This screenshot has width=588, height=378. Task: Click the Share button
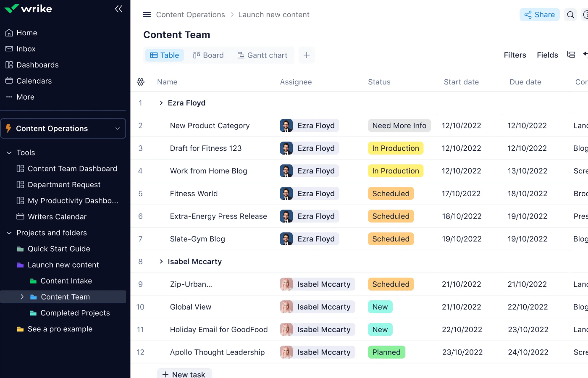[539, 15]
